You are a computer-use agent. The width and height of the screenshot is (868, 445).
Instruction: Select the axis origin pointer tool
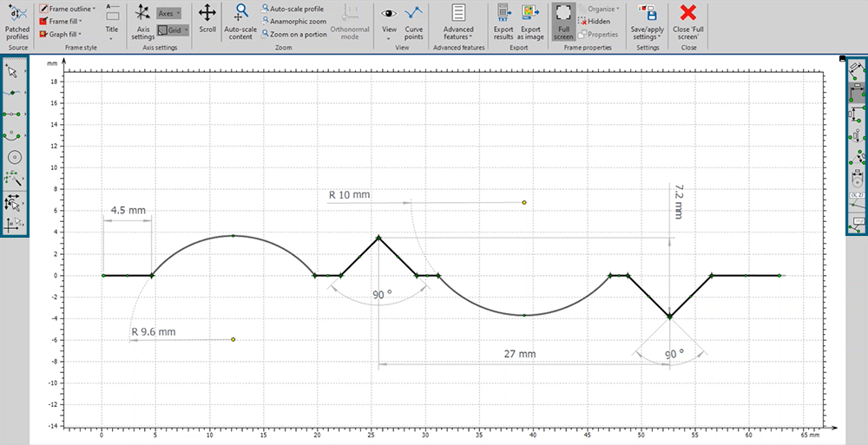[x=14, y=224]
